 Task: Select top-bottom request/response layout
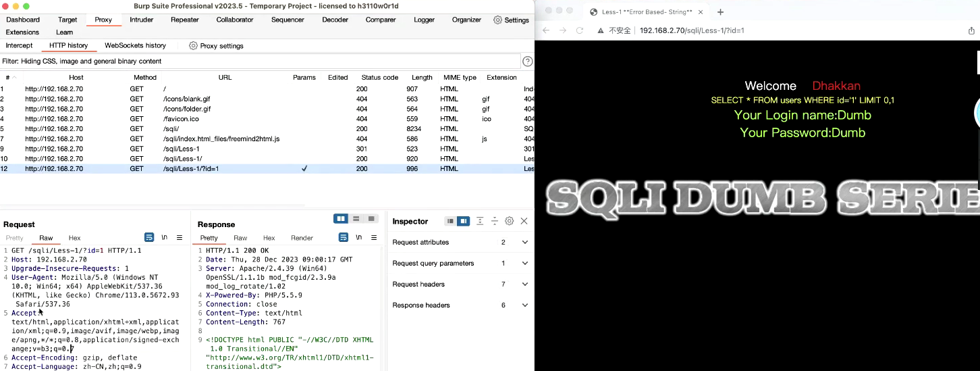tap(356, 219)
